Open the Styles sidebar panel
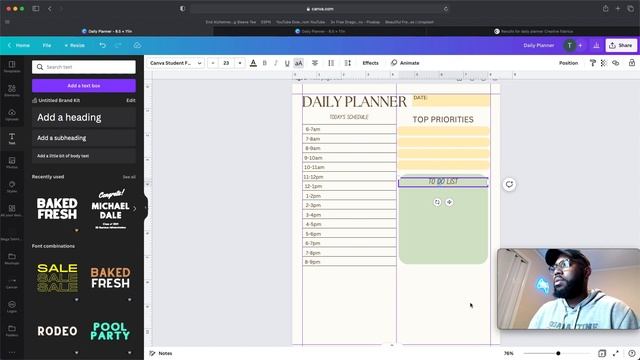The height and width of the screenshot is (360, 640). coord(12,187)
